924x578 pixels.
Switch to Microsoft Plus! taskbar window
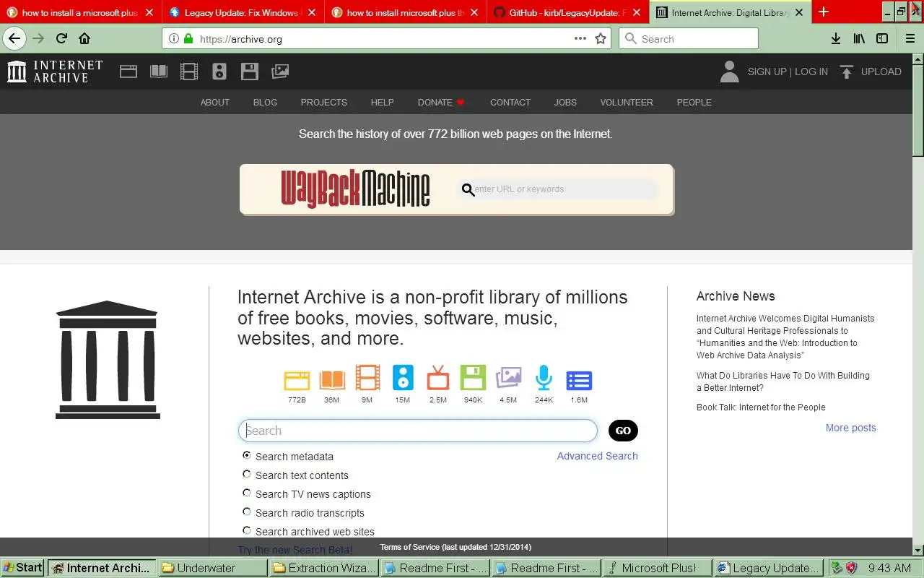658,568
